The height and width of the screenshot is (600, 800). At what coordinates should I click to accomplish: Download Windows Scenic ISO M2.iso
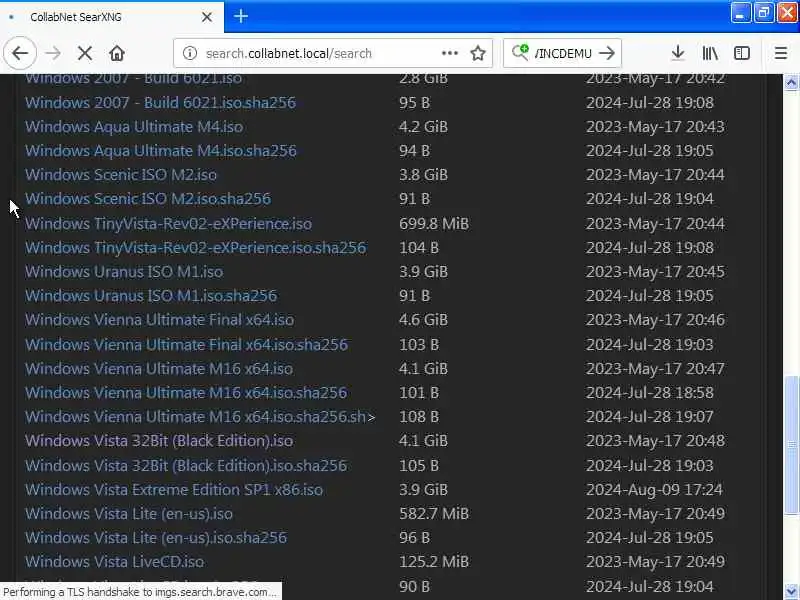(x=121, y=174)
